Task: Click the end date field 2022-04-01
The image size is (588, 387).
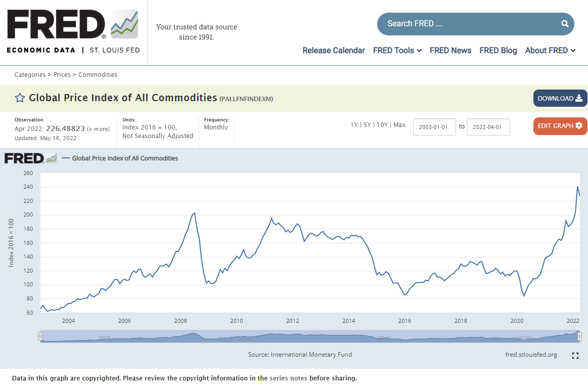Action: (488, 127)
